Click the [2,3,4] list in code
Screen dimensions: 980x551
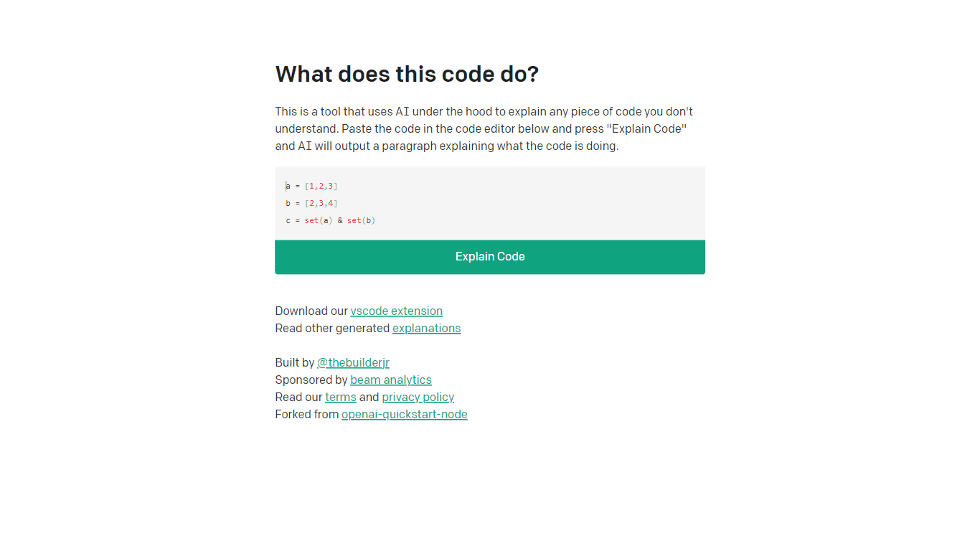[x=321, y=204]
